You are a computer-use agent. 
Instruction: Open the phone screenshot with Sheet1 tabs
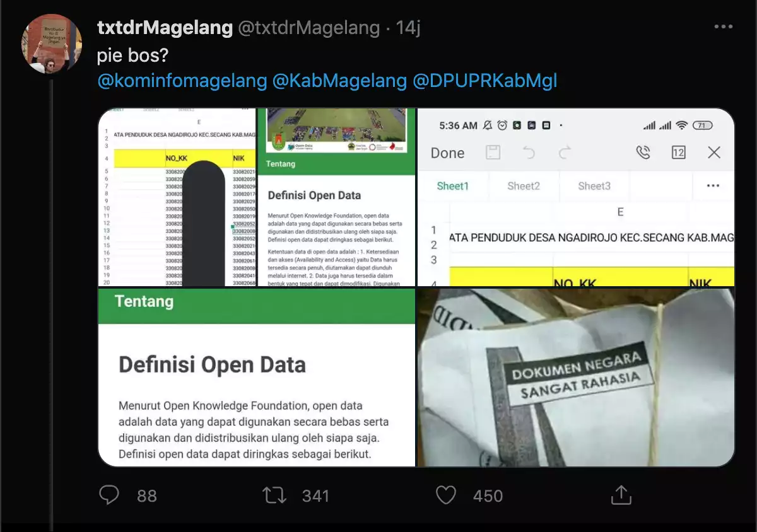pos(576,197)
